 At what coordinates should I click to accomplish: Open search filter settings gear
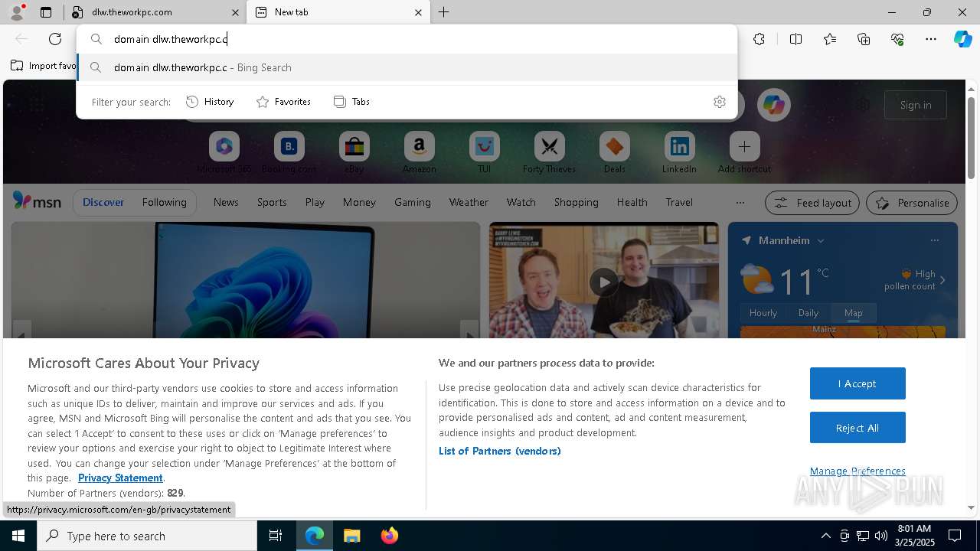(x=720, y=102)
